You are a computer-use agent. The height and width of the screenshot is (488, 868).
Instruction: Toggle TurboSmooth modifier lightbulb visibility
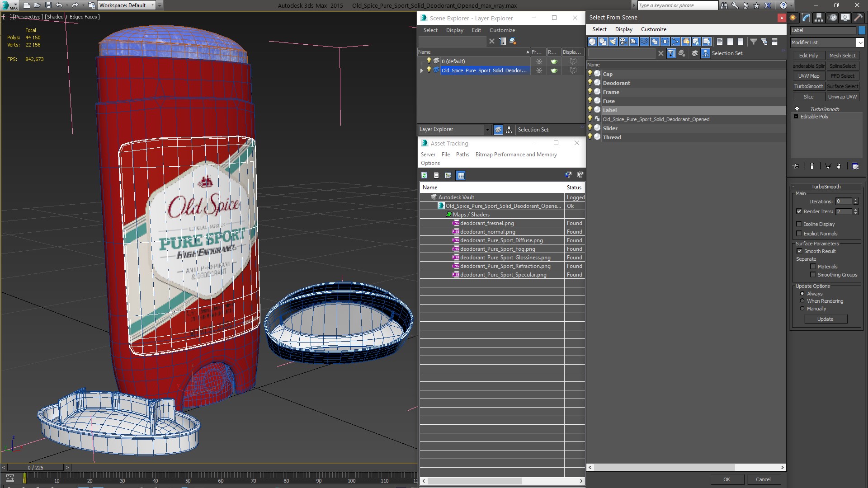click(x=797, y=109)
